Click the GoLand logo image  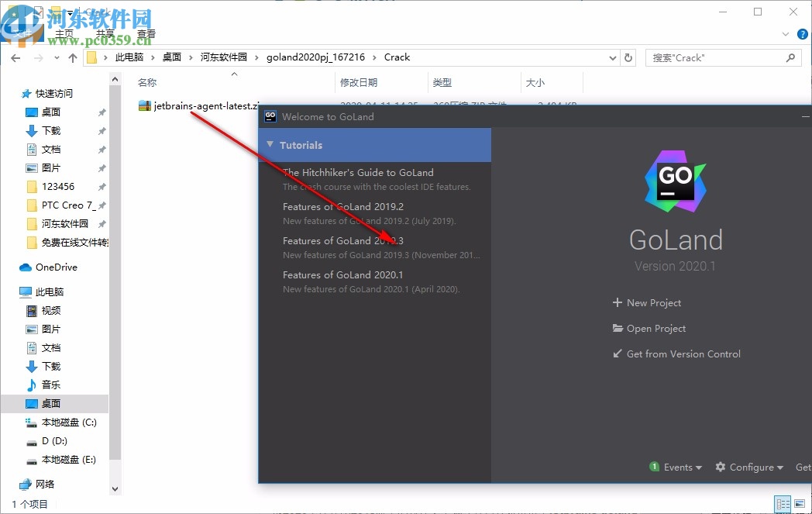[674, 182]
